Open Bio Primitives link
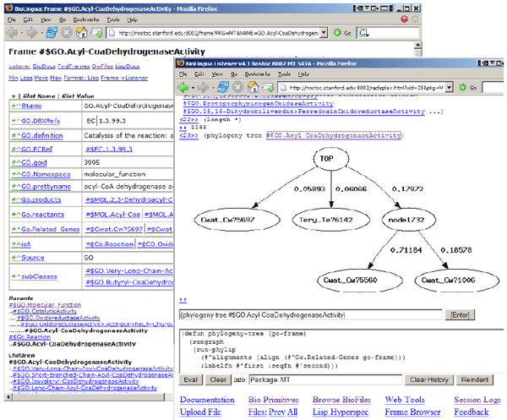This screenshot has width=507, height=420. point(273,400)
